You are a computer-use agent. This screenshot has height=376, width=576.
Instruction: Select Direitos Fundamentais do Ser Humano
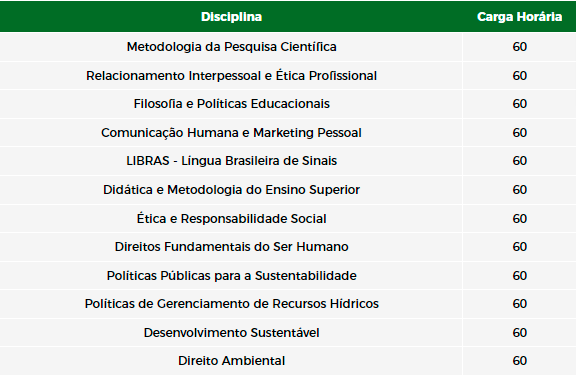click(231, 247)
